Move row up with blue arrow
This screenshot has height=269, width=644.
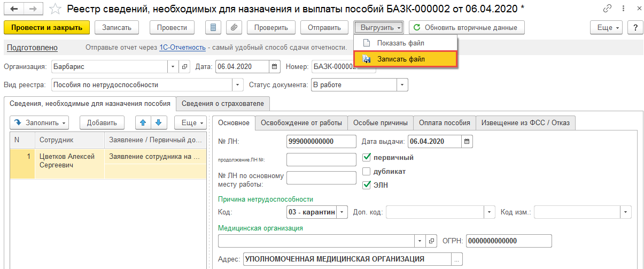tap(143, 122)
